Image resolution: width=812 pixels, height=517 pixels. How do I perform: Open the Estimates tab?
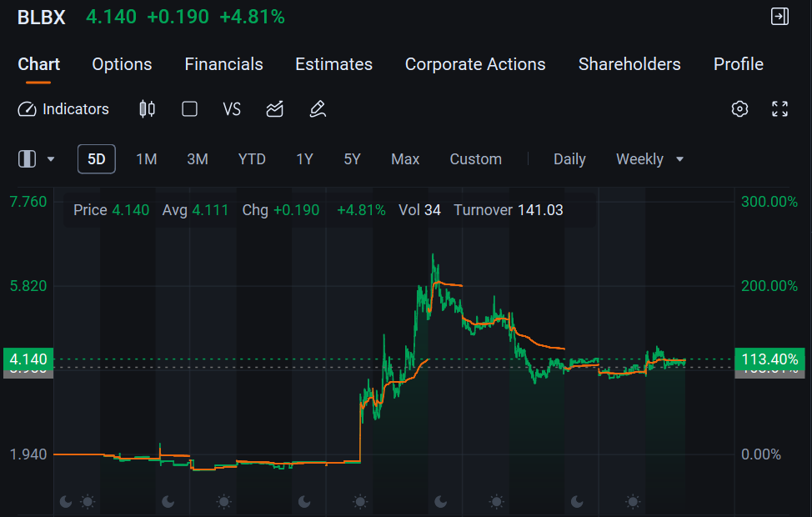(x=333, y=64)
